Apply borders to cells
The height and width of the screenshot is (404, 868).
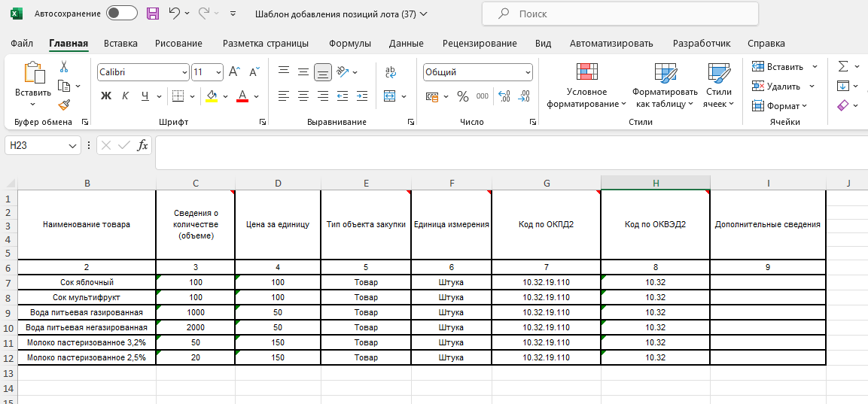point(178,96)
